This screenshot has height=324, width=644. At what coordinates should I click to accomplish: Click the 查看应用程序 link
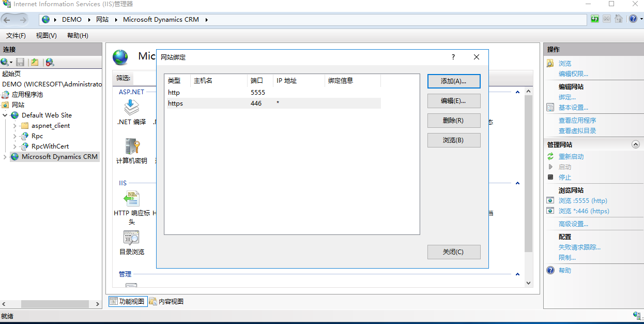577,120
